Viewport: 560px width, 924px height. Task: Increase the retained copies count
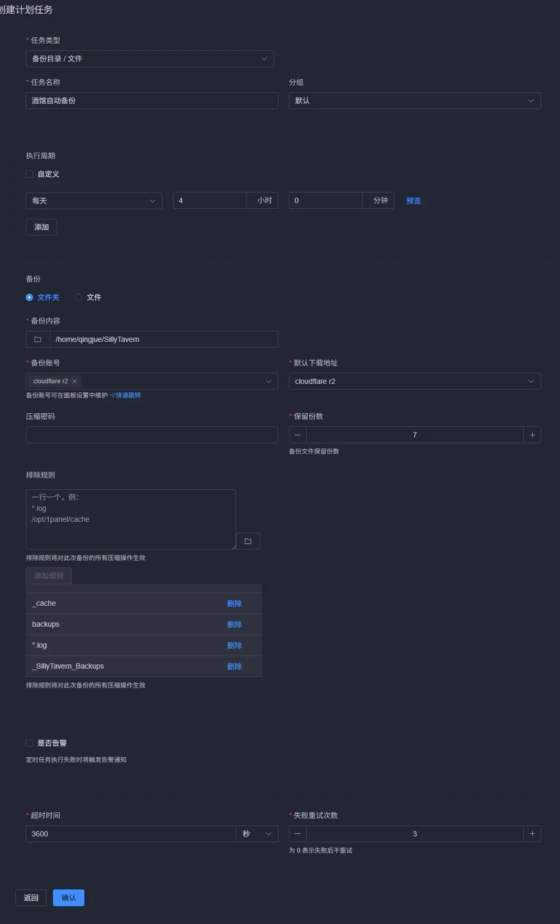pyautogui.click(x=532, y=435)
